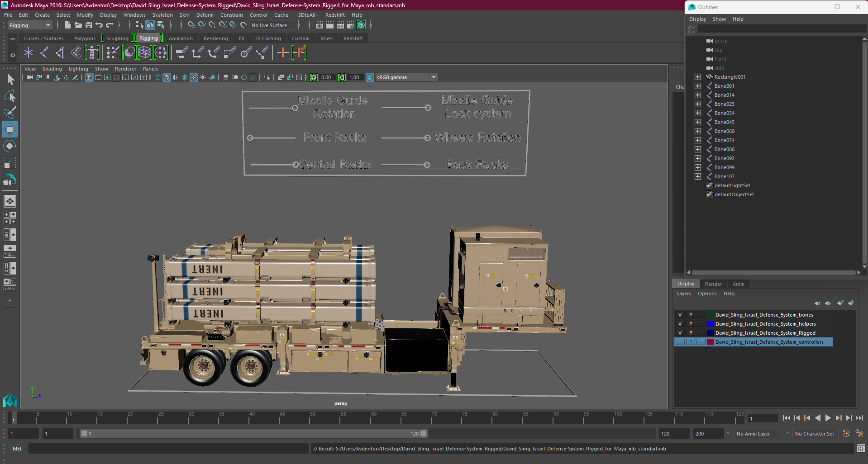Open the Deform menu
This screenshot has height=464, width=868.
(x=205, y=15)
